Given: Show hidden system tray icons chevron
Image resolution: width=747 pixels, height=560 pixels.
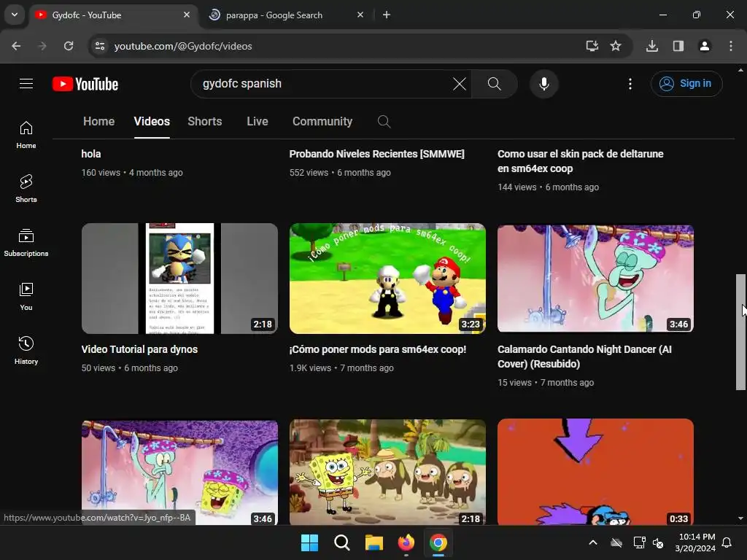Looking at the screenshot, I should click(593, 542).
